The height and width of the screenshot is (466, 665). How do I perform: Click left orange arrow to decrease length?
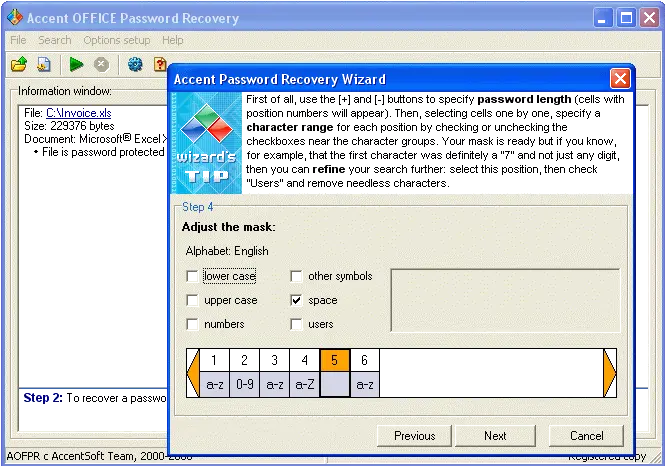[193, 373]
